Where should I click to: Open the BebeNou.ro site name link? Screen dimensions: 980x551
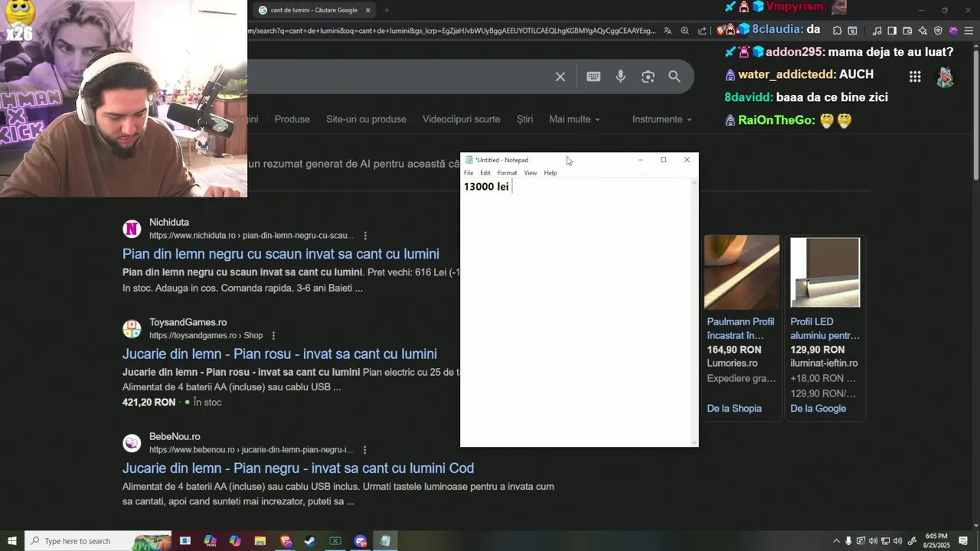click(x=175, y=437)
